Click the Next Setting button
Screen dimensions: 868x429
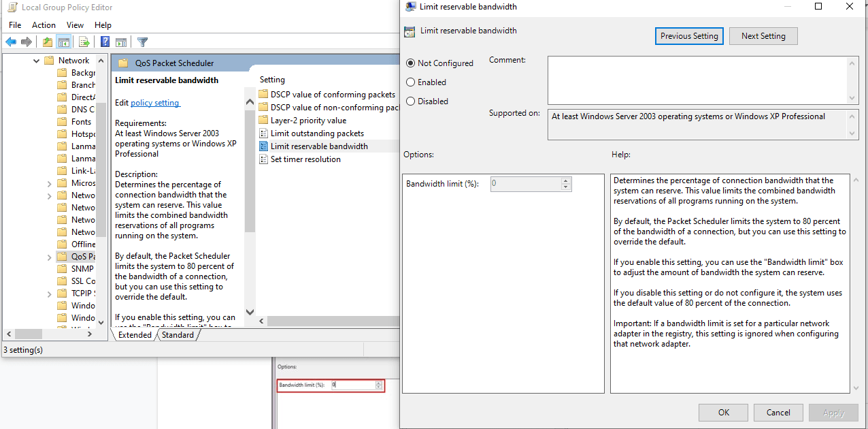click(763, 36)
